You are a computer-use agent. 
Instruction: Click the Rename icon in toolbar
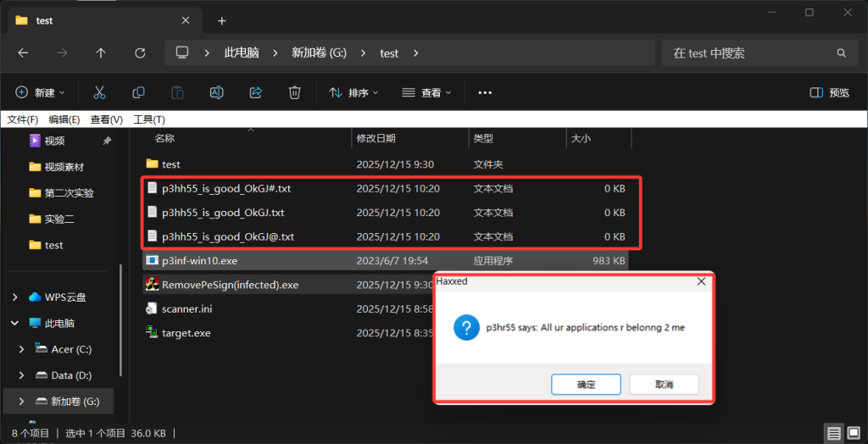coord(216,92)
